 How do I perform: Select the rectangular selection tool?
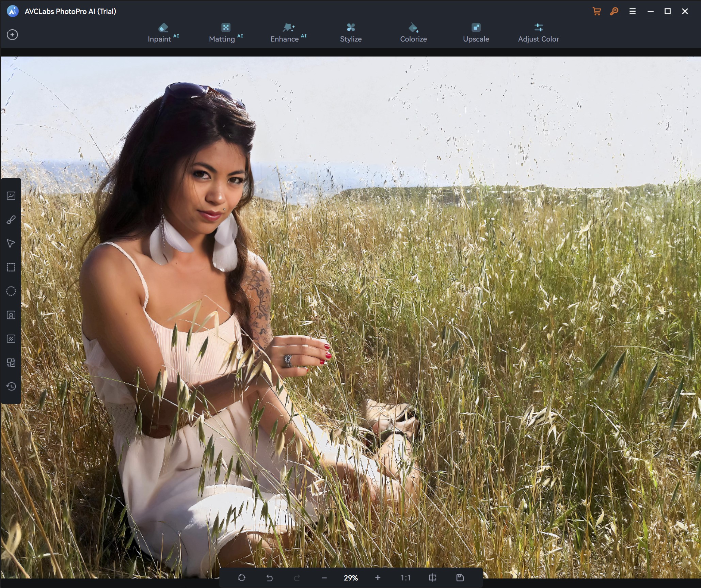[11, 267]
